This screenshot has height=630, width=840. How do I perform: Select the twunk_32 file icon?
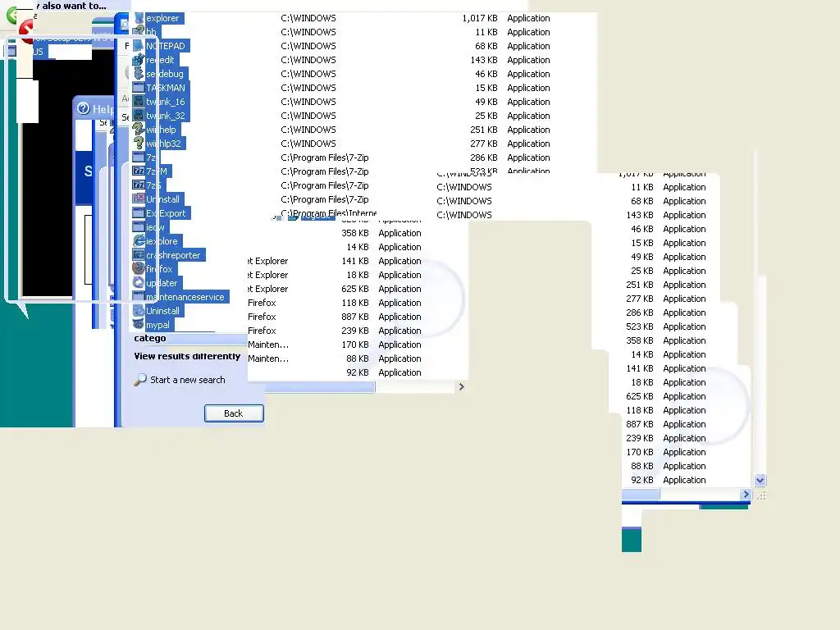[x=139, y=116]
